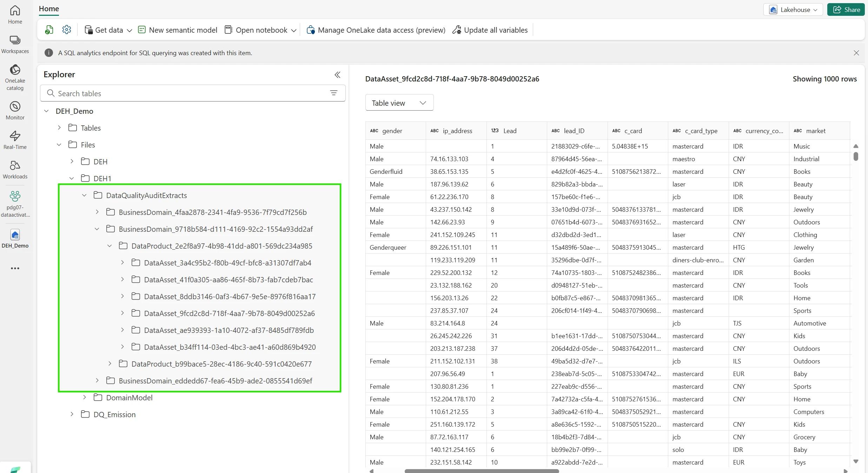Click in the Search tables field
This screenshot has width=868, height=473.
tap(190, 93)
